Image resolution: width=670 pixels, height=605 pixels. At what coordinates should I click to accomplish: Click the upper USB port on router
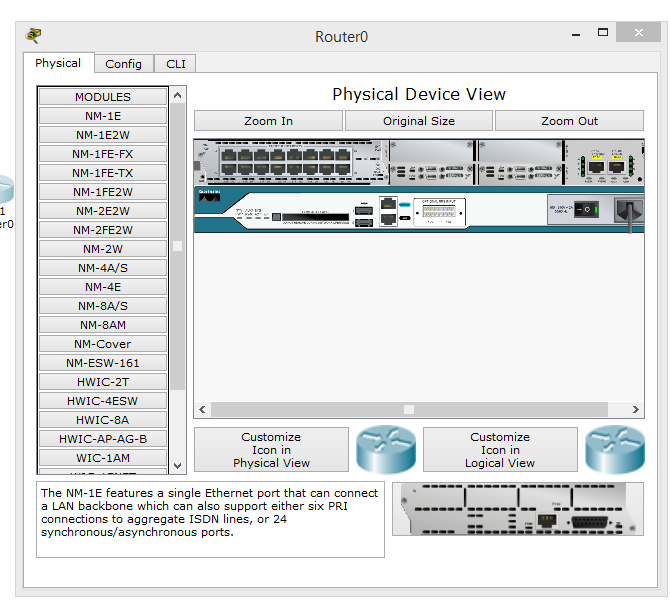364,211
